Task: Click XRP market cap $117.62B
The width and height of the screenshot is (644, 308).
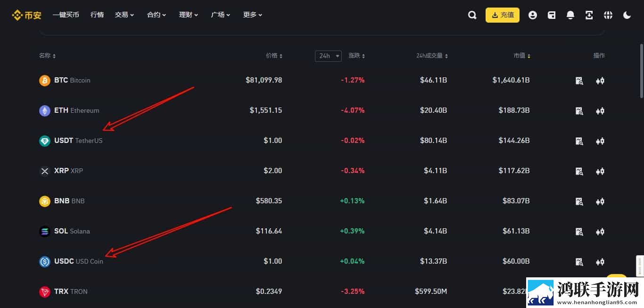Action: click(x=514, y=171)
